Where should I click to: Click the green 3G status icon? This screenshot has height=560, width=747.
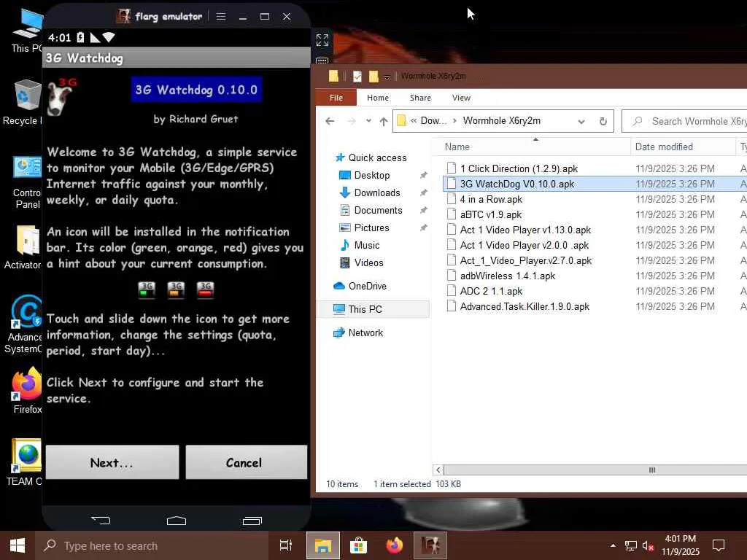coord(147,289)
